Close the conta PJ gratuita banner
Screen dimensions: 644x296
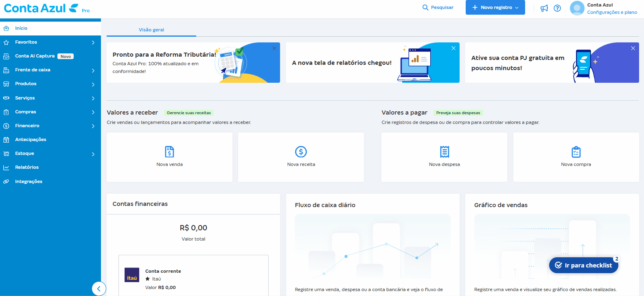tap(633, 48)
